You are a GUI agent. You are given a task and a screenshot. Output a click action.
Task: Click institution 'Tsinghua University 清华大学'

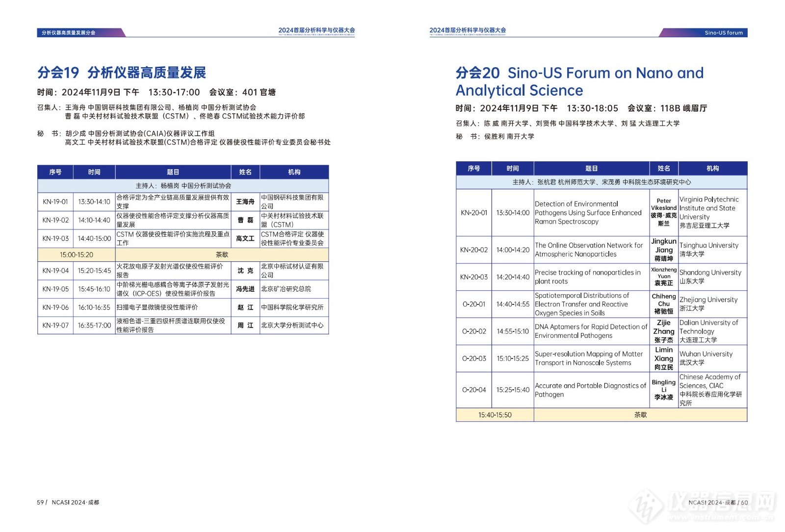tap(709, 250)
